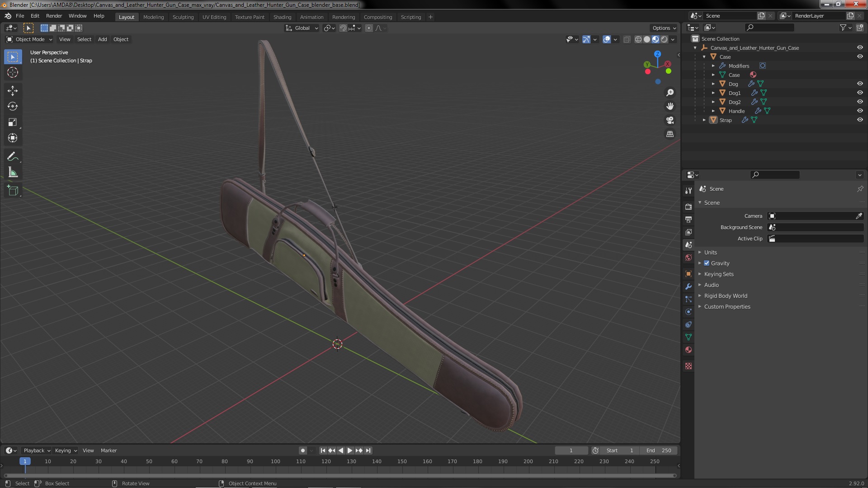Select the Rotate tool
This screenshot has width=868, height=488.
pyautogui.click(x=13, y=107)
